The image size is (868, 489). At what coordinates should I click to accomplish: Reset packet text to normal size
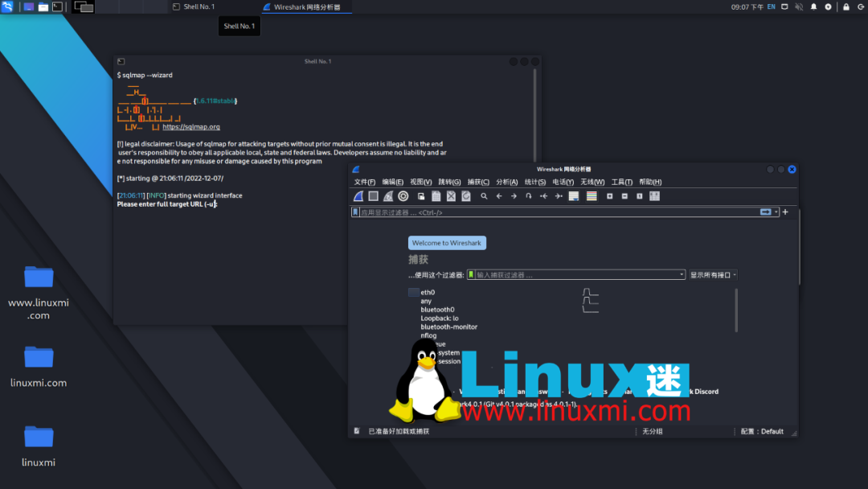click(640, 196)
